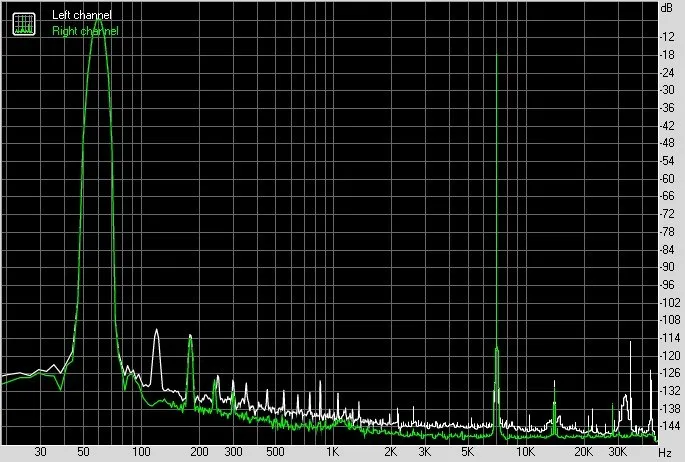The image size is (685, 462).
Task: Click the -108 dB scale value
Action: 669,320
